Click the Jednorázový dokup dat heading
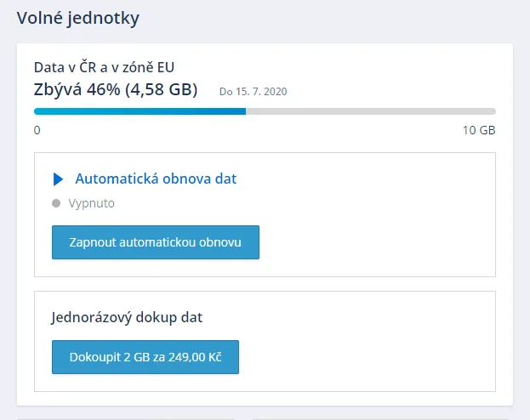530x420 pixels. click(127, 317)
